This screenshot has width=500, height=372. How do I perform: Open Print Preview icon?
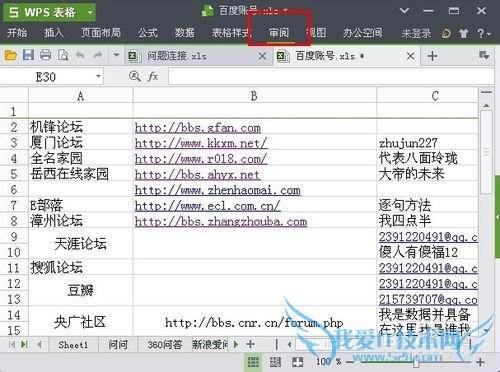point(63,55)
